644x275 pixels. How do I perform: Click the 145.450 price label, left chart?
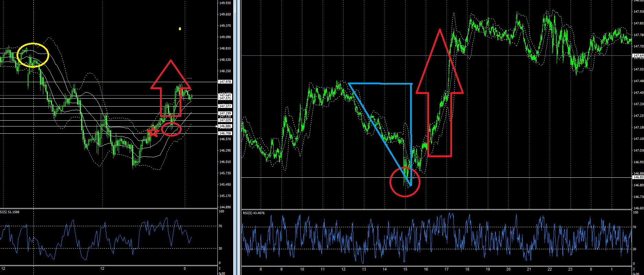pos(225,185)
